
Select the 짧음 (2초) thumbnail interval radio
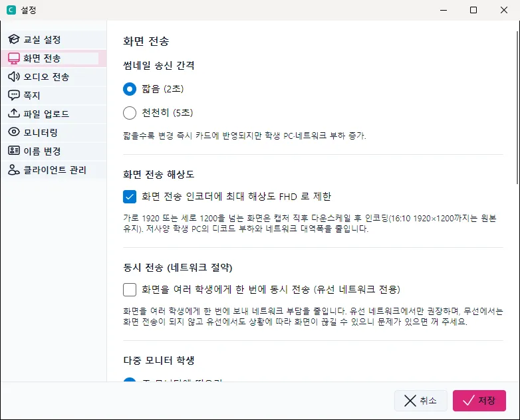[x=130, y=89]
